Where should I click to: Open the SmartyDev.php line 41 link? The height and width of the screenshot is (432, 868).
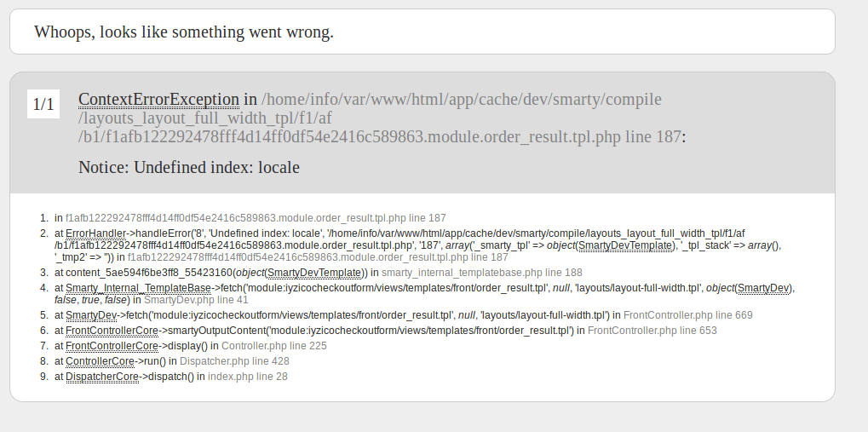(196, 300)
